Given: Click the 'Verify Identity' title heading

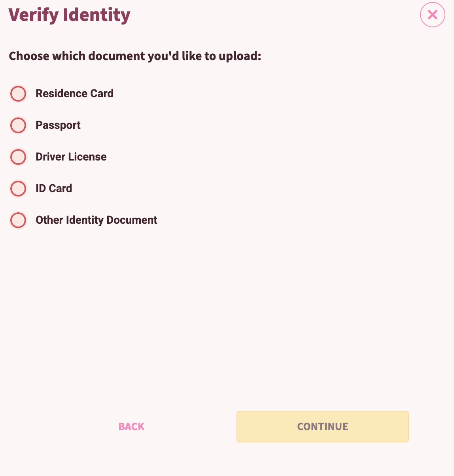Looking at the screenshot, I should click(x=70, y=15).
